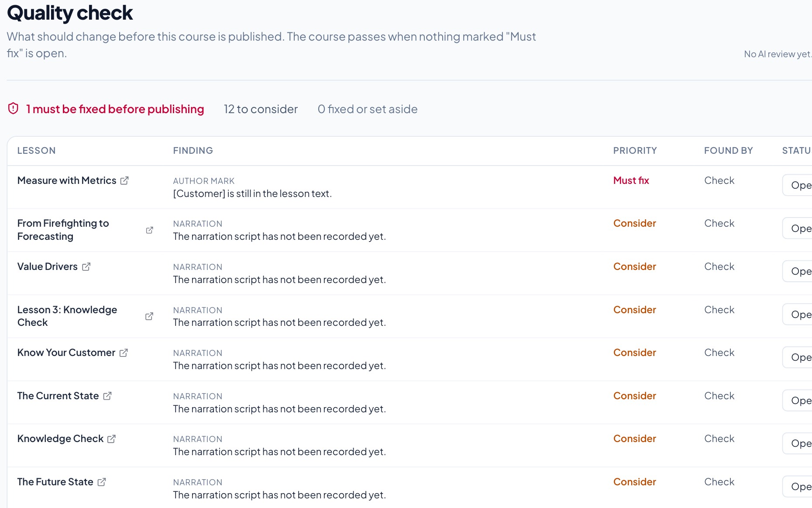Click status button in The Current State row
Screen dimensions: 812x508
click(798, 401)
